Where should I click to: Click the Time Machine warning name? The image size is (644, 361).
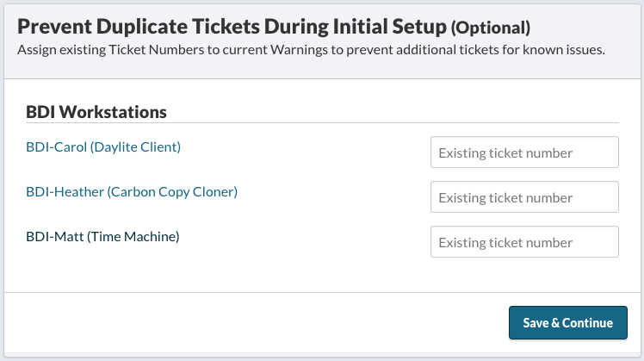point(133,236)
